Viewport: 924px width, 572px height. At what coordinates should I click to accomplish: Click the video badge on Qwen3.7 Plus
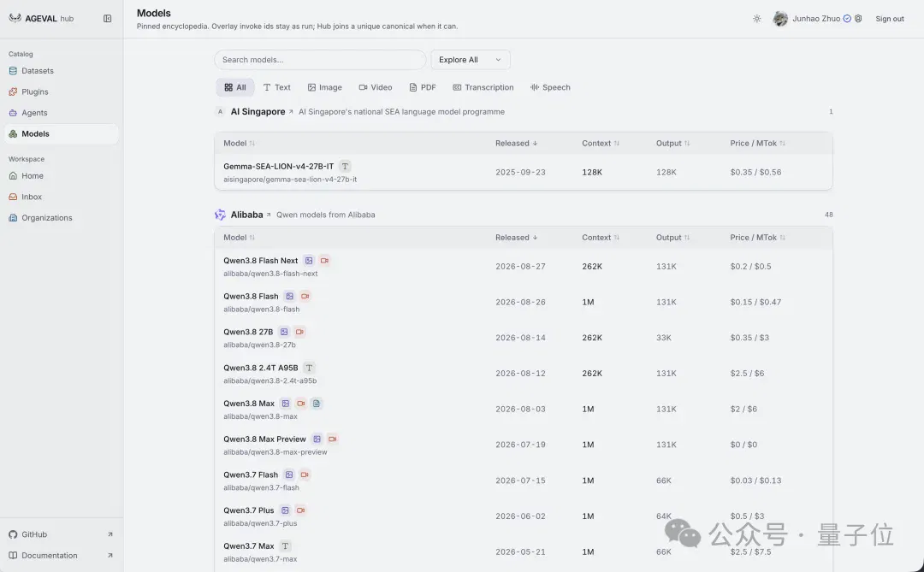300,510
